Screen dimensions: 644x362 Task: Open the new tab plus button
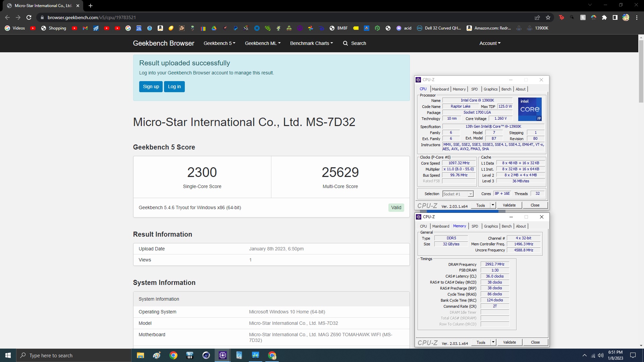(x=91, y=6)
